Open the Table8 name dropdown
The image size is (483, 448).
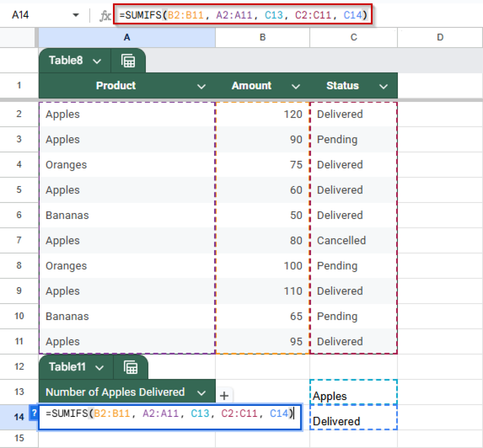[x=97, y=61]
